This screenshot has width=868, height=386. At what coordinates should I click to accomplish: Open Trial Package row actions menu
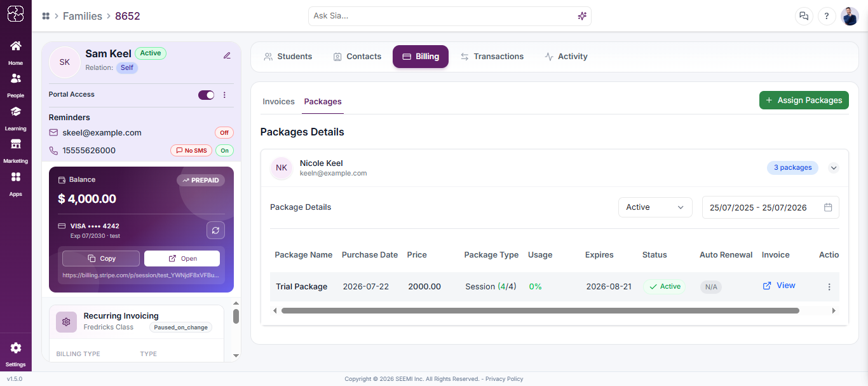pyautogui.click(x=829, y=287)
